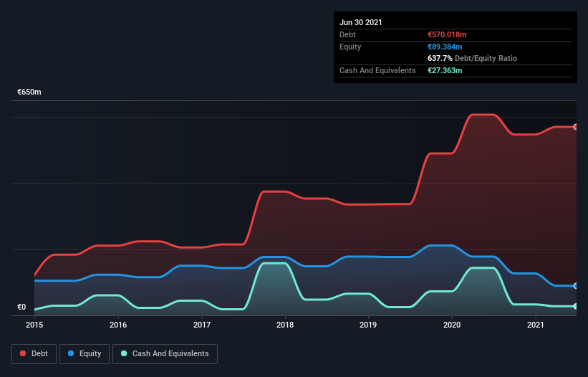
Task: Click the Debt label in tooltip
Action: click(347, 34)
